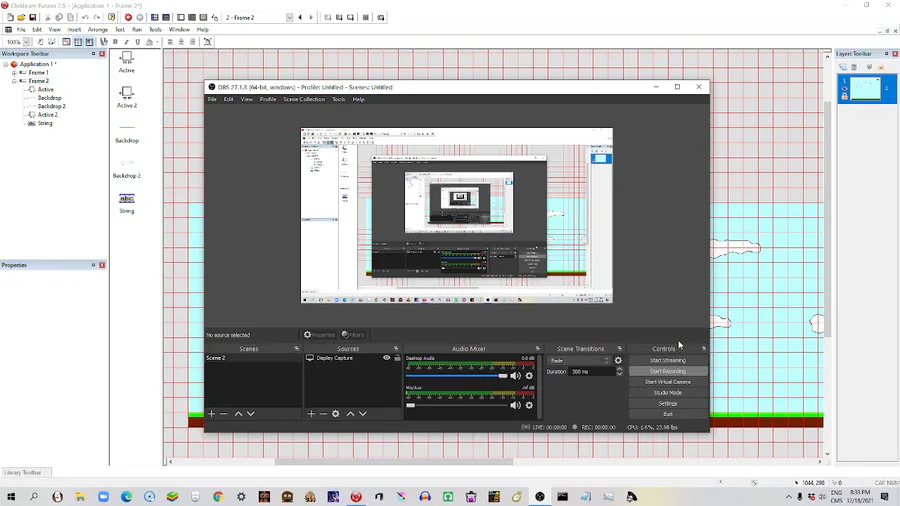The height and width of the screenshot is (506, 900).
Task: Click the Underline formatting icon
Action: pyautogui.click(x=137, y=42)
